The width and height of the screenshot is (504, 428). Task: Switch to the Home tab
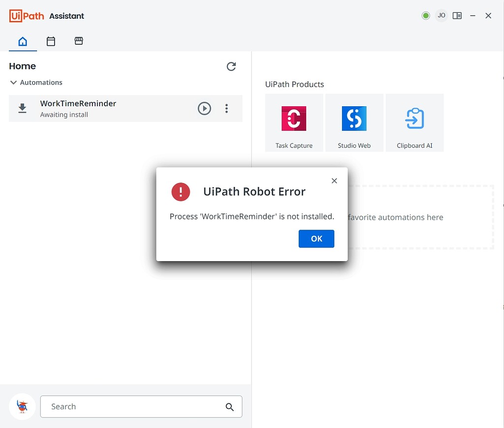[x=23, y=41]
